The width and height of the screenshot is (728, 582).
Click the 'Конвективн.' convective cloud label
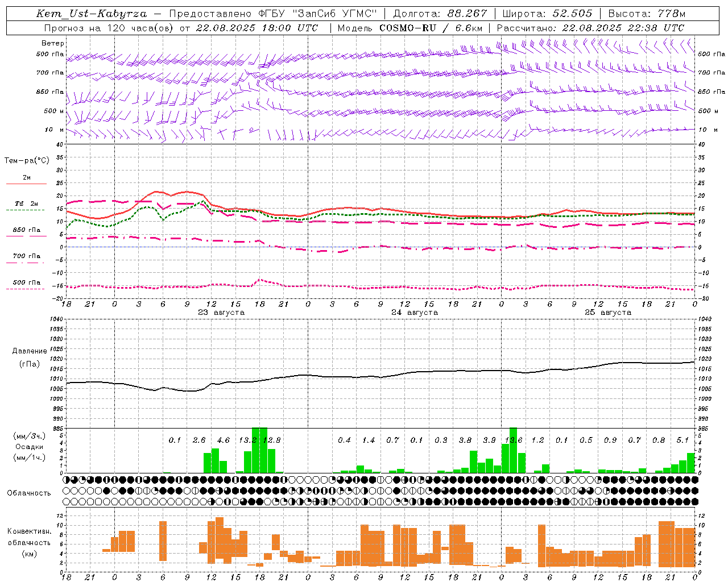(x=30, y=531)
